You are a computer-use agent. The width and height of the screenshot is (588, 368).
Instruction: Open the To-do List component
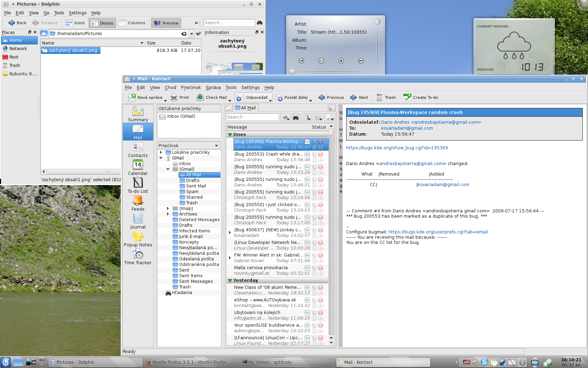coord(138,185)
